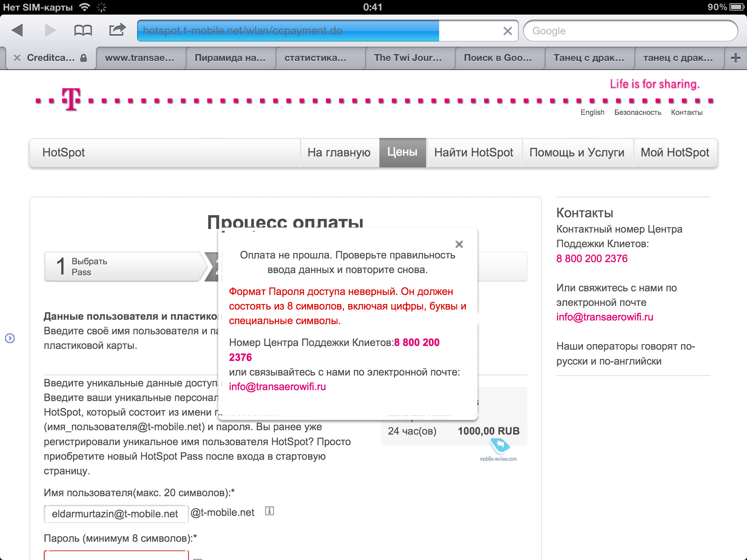Tap the share arrow icon

pos(117,30)
